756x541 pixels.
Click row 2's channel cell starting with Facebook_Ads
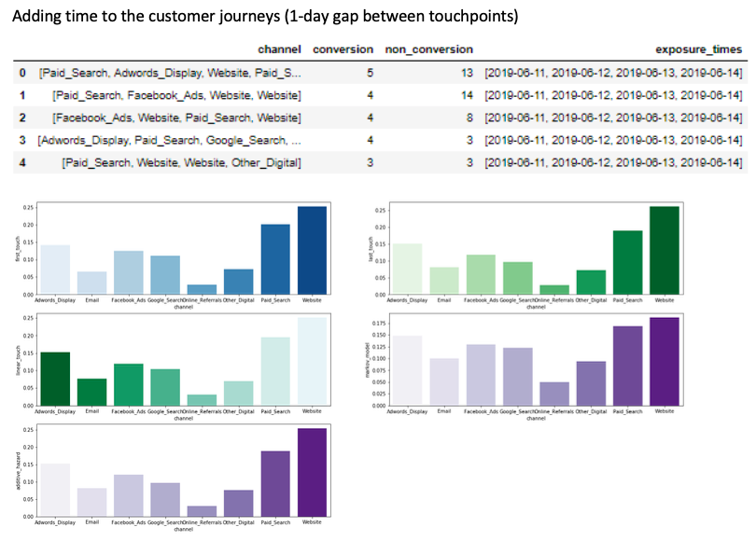coord(176,118)
